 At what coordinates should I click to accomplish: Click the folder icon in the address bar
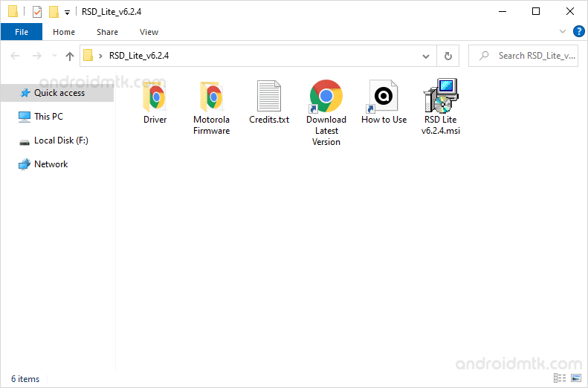(88, 56)
